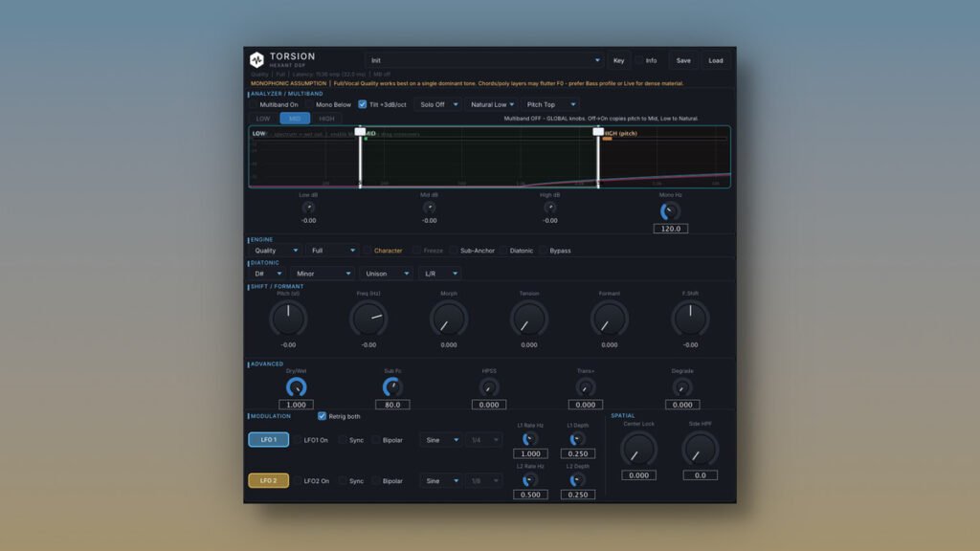Click the Mid dB knob
Screen dimensions: 980x551
pos(429,208)
